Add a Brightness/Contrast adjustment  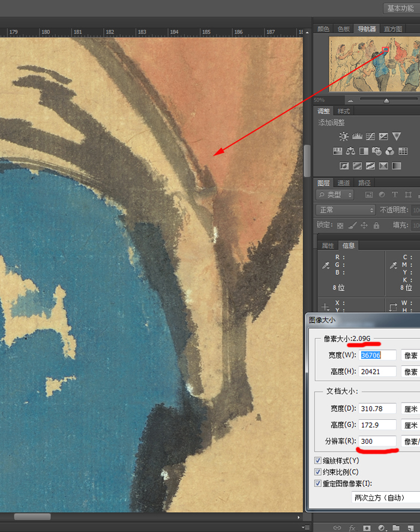344,136
